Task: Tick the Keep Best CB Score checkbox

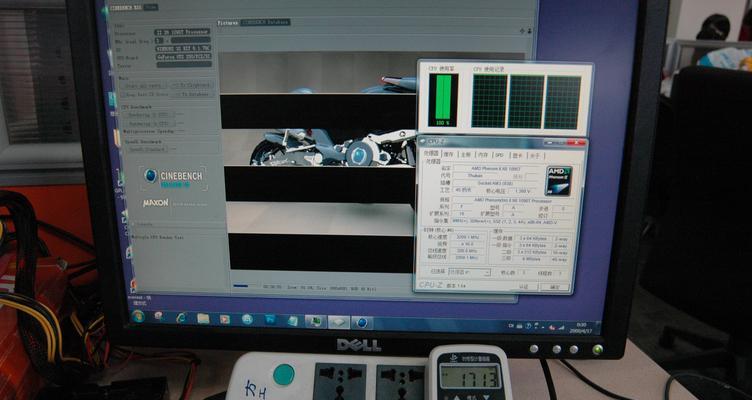Action: pyautogui.click(x=122, y=94)
